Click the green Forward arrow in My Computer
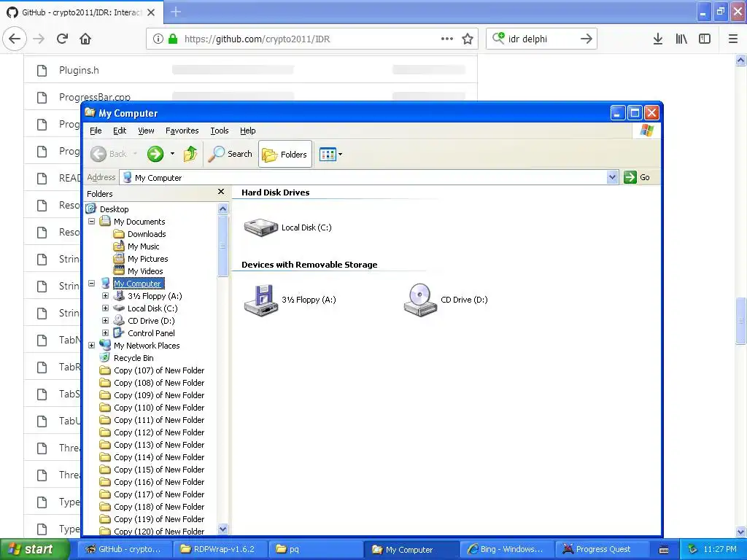This screenshot has height=560, width=747. tap(155, 154)
